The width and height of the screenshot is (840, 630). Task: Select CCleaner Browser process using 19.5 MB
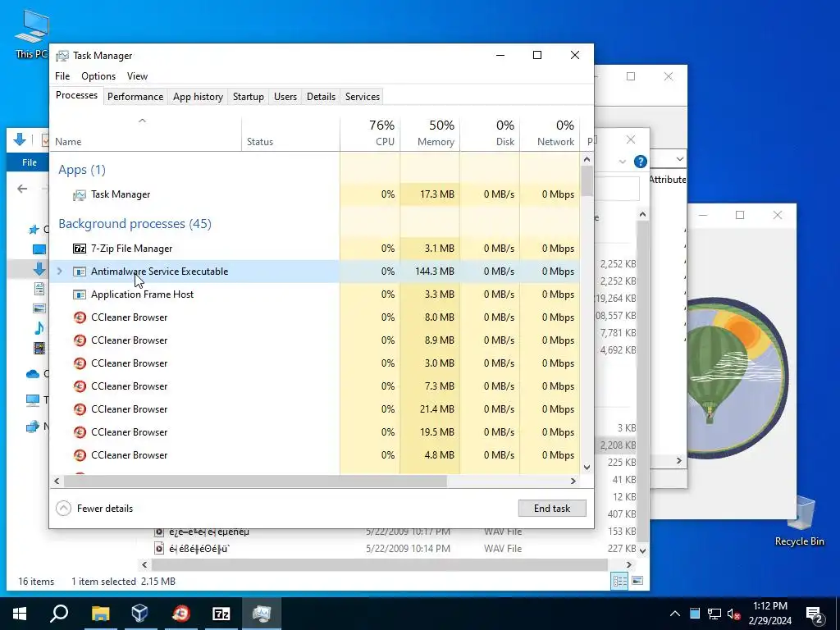pos(314,432)
